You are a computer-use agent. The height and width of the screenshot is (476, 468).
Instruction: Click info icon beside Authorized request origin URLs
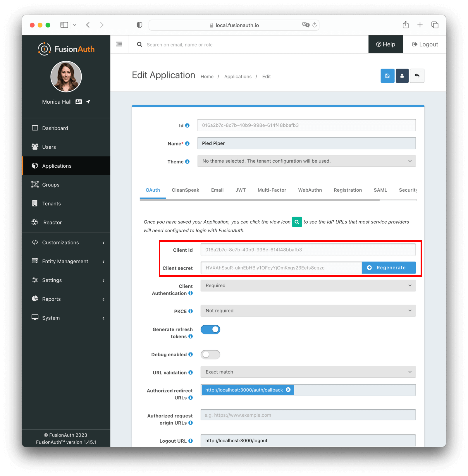190,423
